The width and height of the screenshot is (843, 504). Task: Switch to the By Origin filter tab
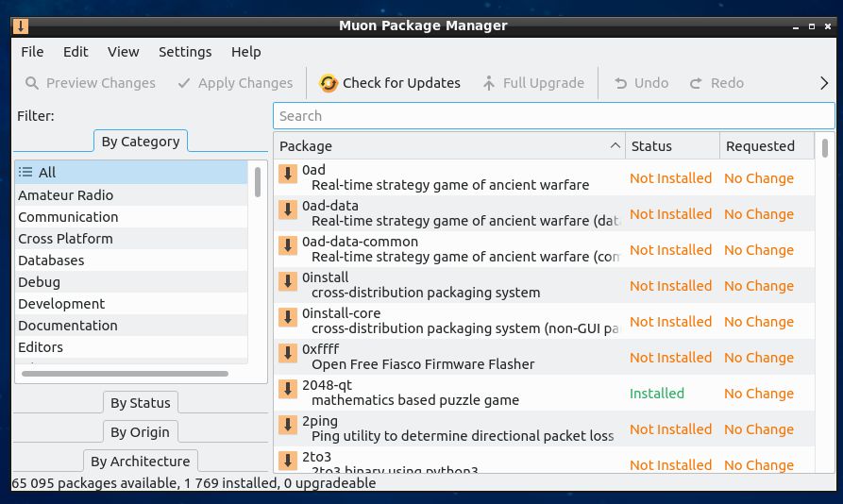coord(140,432)
